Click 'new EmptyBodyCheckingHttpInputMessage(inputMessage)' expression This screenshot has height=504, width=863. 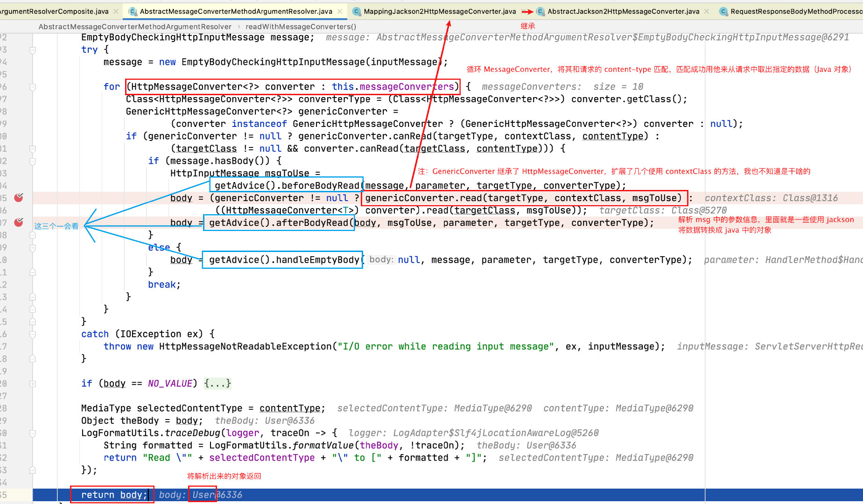coord(300,62)
